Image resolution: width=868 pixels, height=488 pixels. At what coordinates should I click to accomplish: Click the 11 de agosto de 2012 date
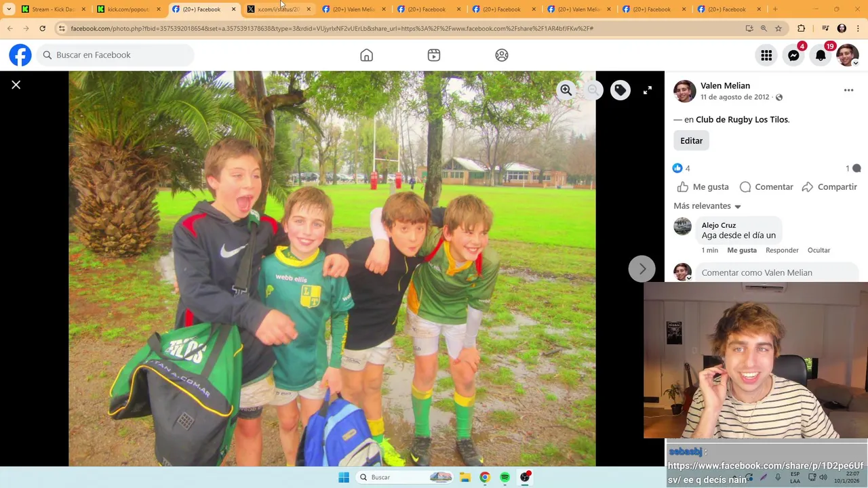[735, 98]
